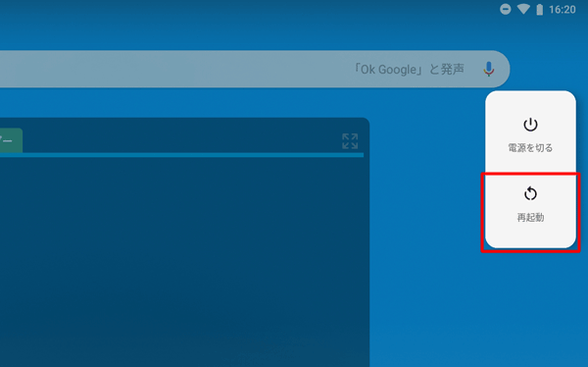Open the green tab on the widget

coord(11,140)
